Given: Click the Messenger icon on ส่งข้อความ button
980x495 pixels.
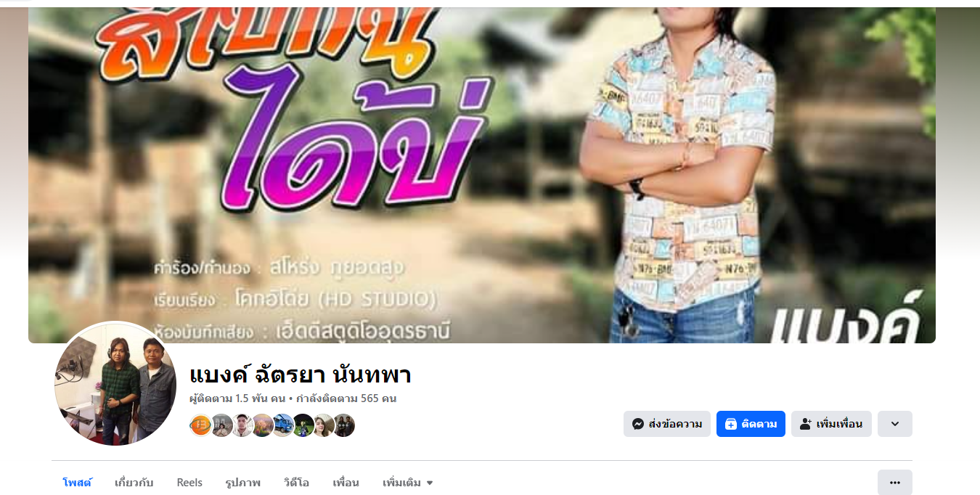Looking at the screenshot, I should 638,424.
